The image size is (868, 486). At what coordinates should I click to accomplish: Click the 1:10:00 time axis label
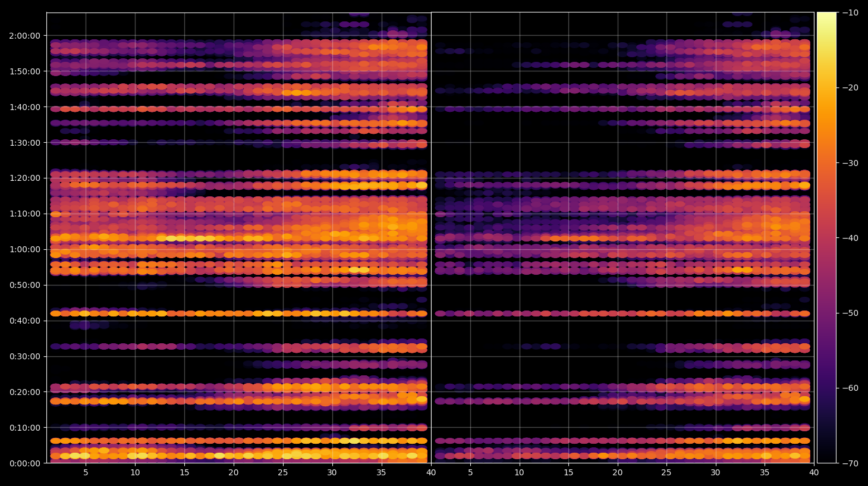[25, 214]
